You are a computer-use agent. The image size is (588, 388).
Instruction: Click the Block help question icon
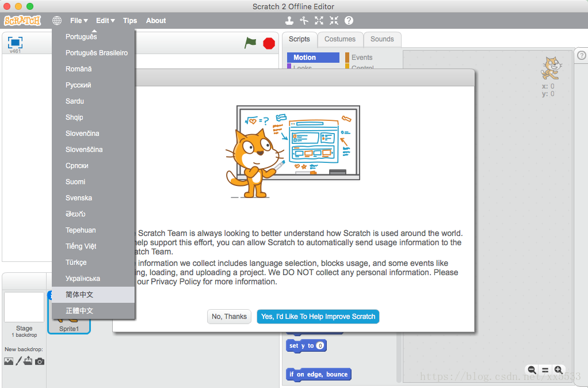349,21
